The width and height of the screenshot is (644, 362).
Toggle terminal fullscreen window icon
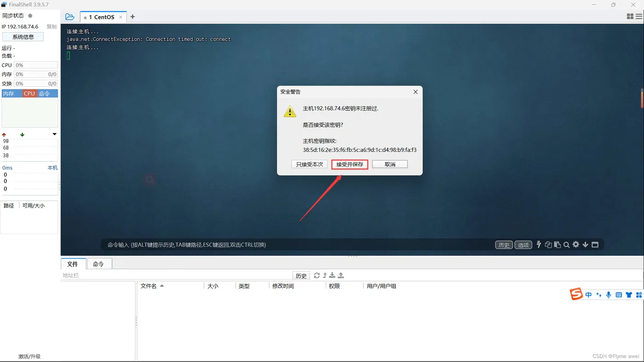(x=595, y=244)
